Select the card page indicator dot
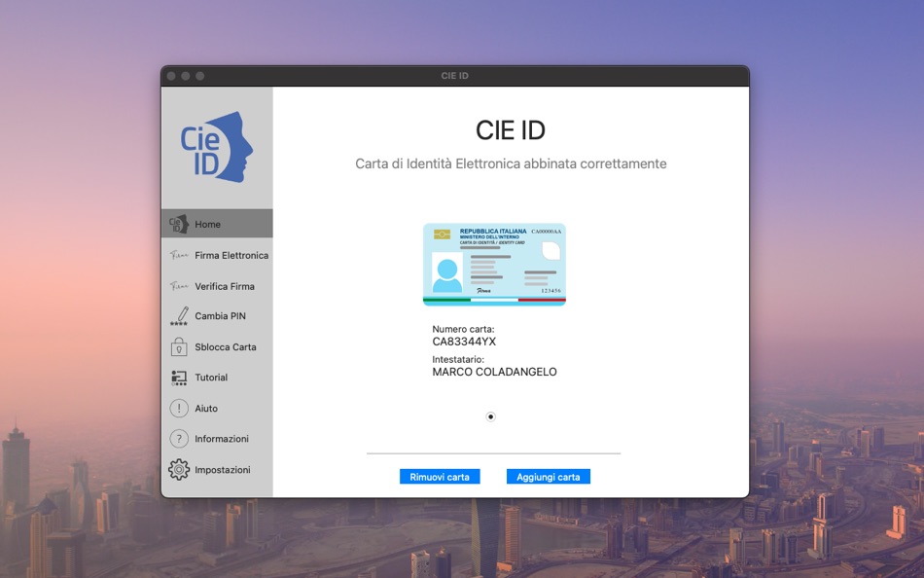The height and width of the screenshot is (578, 924). click(490, 416)
